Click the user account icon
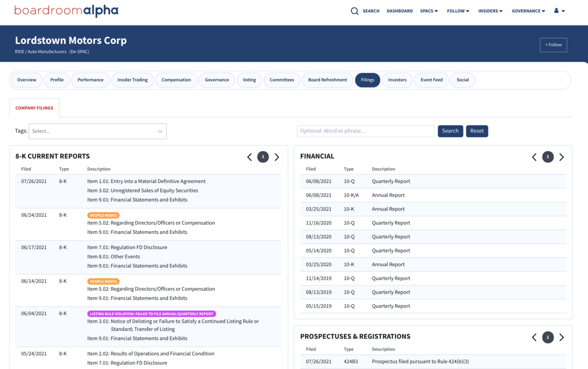Screen dimensions: 588x369 (557, 11)
